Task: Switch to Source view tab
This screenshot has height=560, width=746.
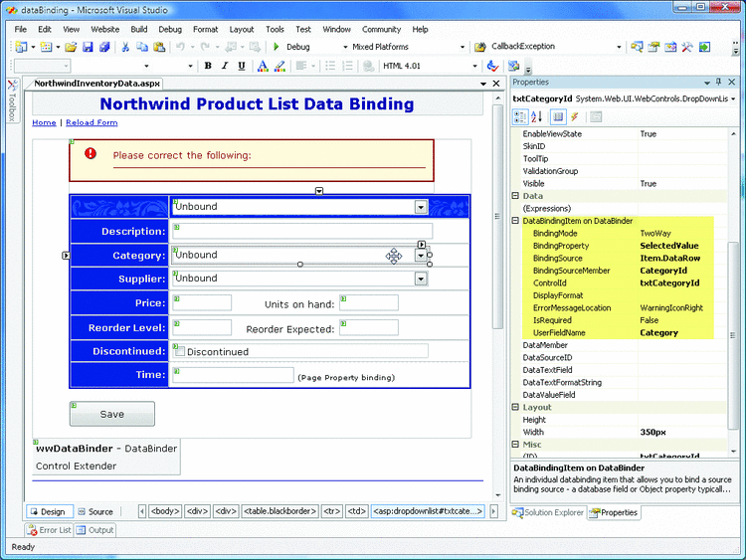Action: [x=95, y=511]
